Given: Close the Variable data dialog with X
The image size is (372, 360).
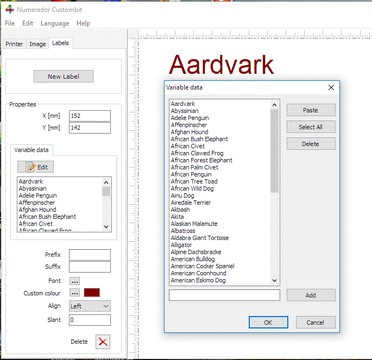Looking at the screenshot, I should click(x=331, y=87).
